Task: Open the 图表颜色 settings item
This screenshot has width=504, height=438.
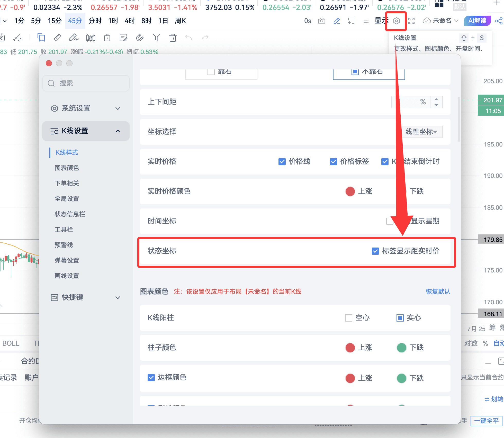Action: pos(67,168)
